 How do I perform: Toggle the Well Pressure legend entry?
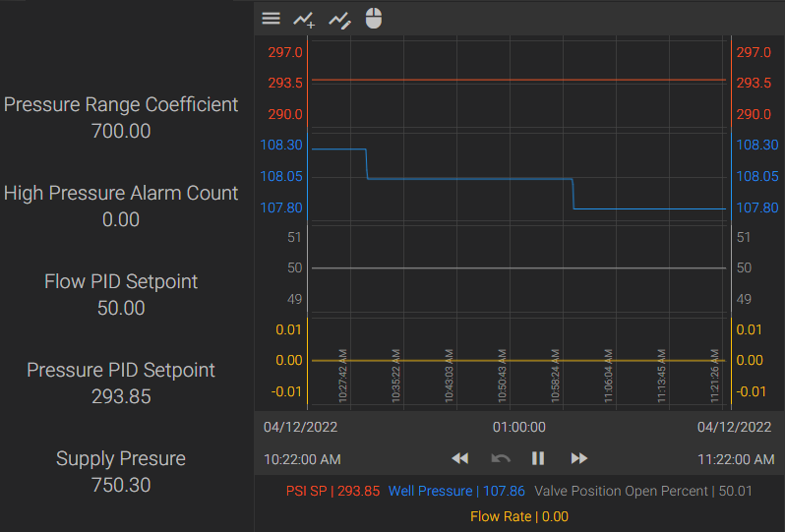click(x=456, y=491)
